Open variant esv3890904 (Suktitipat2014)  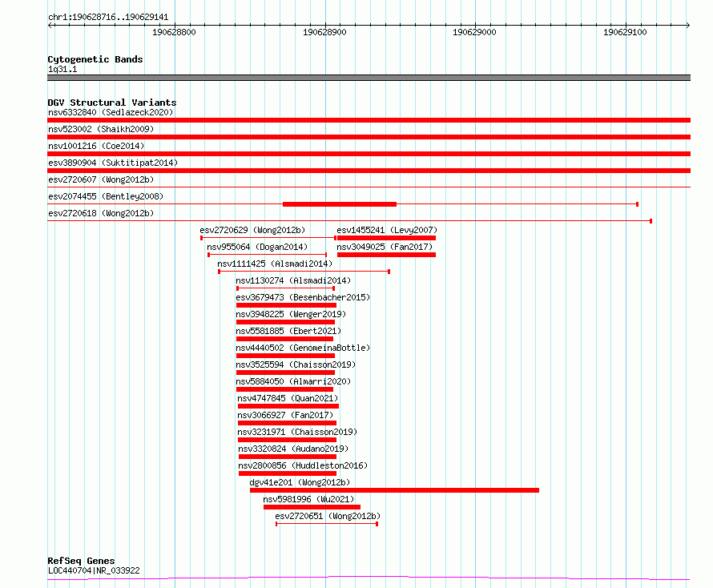(x=113, y=163)
